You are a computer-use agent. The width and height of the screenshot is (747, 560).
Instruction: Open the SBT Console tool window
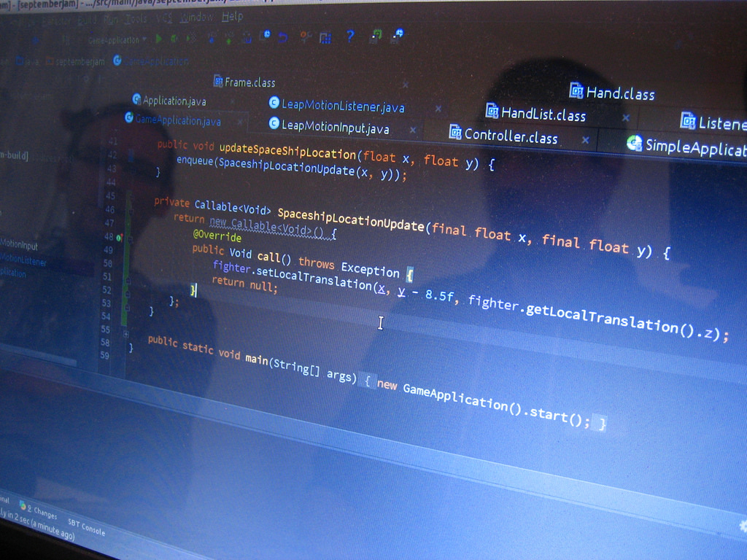pyautogui.click(x=86, y=526)
